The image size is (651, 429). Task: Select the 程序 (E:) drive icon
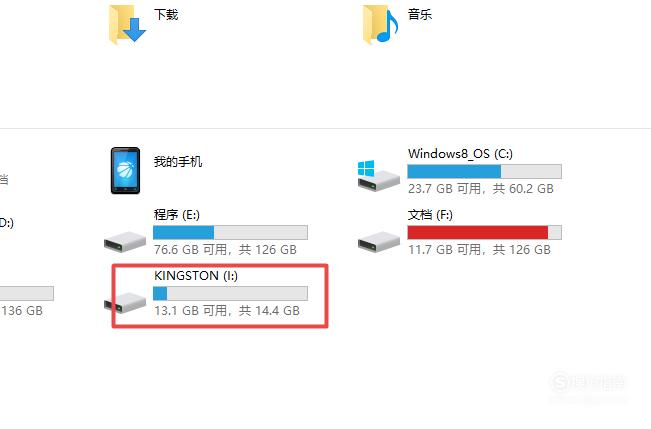[125, 241]
